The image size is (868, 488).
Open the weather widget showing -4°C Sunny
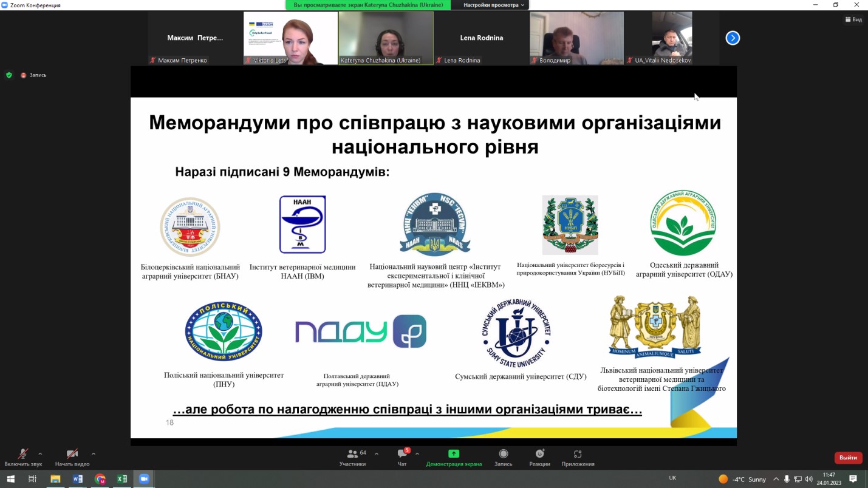click(742, 480)
